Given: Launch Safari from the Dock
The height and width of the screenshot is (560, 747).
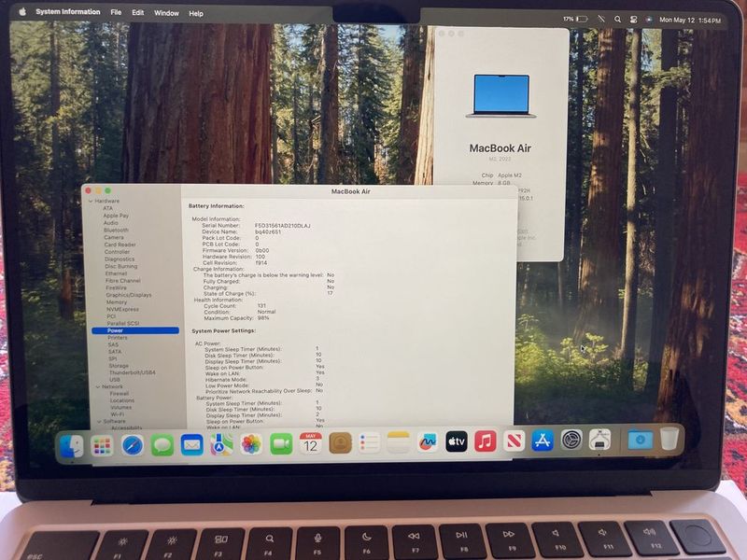Looking at the screenshot, I should (x=132, y=446).
